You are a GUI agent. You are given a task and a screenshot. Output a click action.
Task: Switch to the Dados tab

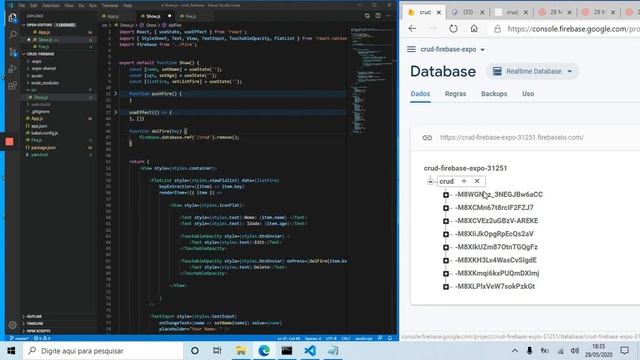pos(420,94)
